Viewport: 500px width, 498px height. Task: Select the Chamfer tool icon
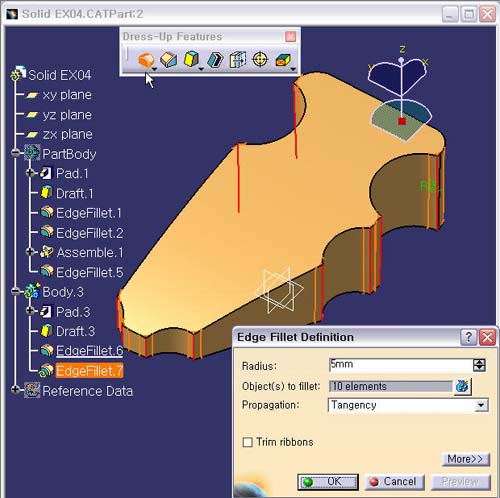pos(169,60)
